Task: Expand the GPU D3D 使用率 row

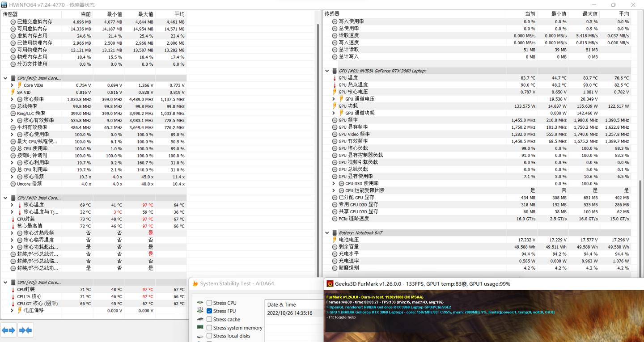Action: [x=334, y=183]
